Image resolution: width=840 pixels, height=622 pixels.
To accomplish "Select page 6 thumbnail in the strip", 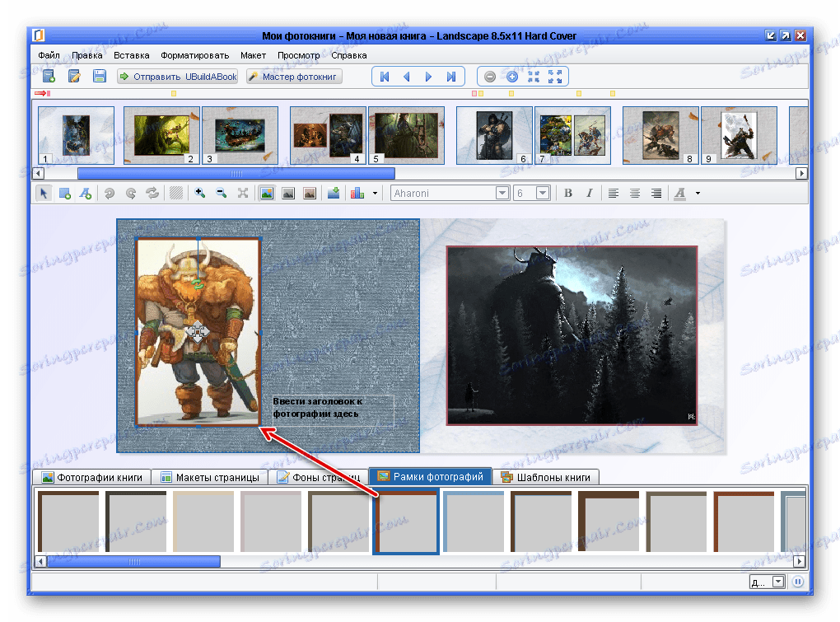I will [x=493, y=135].
